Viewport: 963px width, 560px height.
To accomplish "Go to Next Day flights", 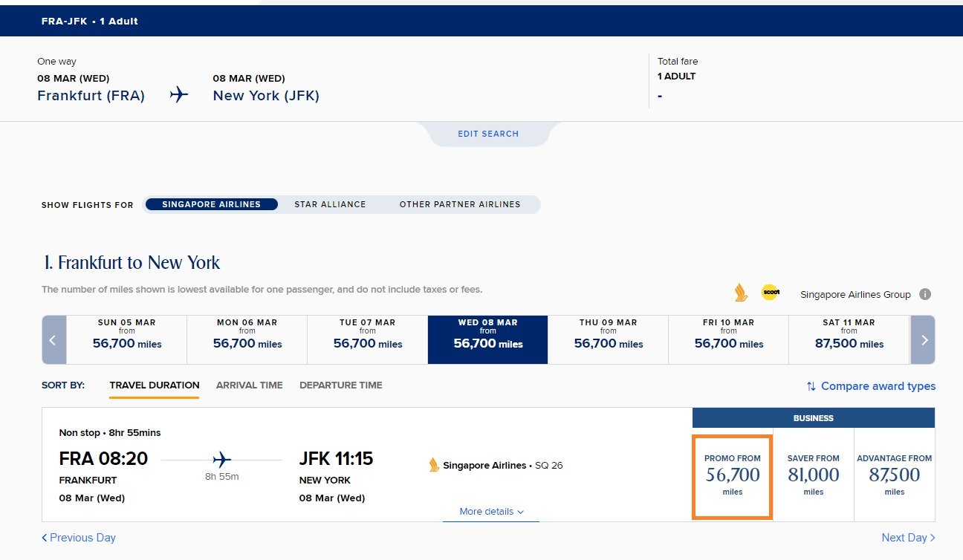I will point(908,538).
